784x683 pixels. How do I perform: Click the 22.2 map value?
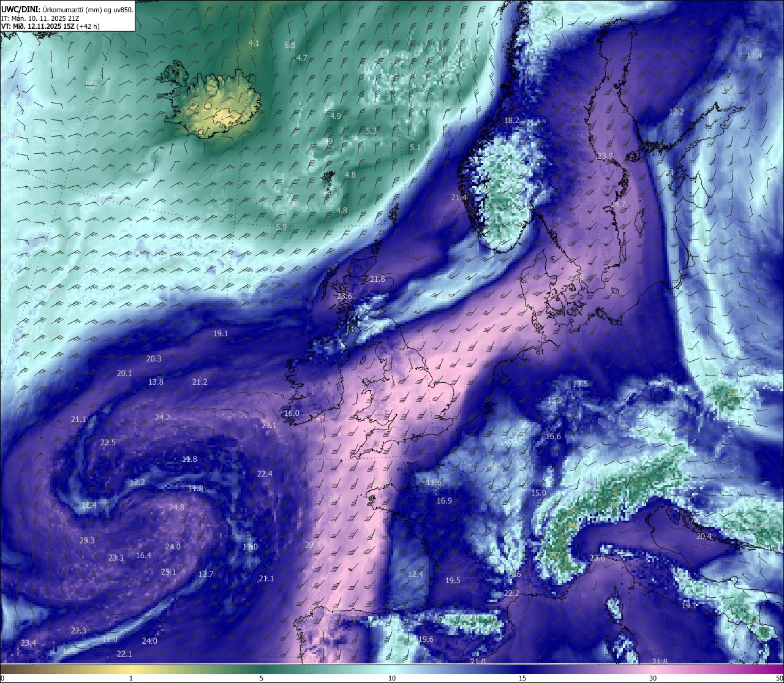(511, 593)
